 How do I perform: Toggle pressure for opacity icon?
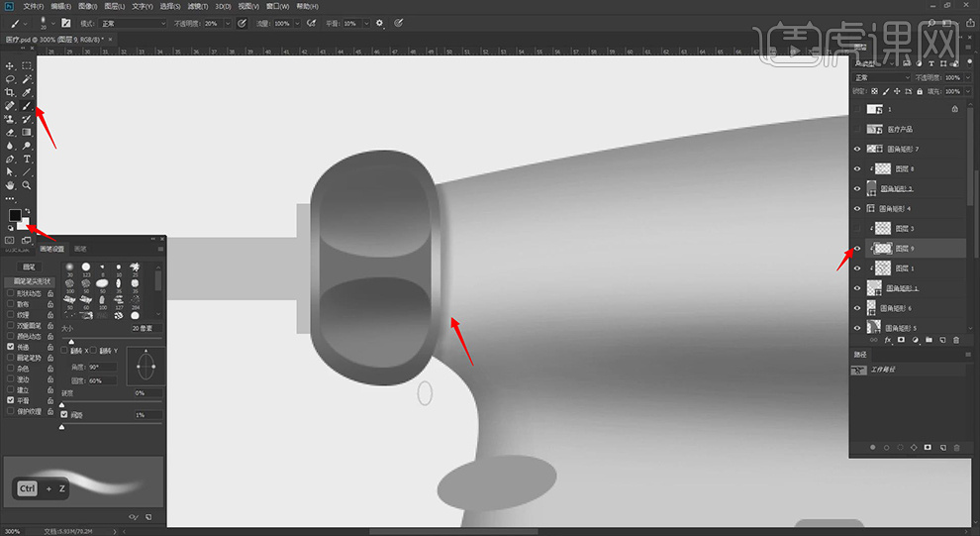click(242, 23)
